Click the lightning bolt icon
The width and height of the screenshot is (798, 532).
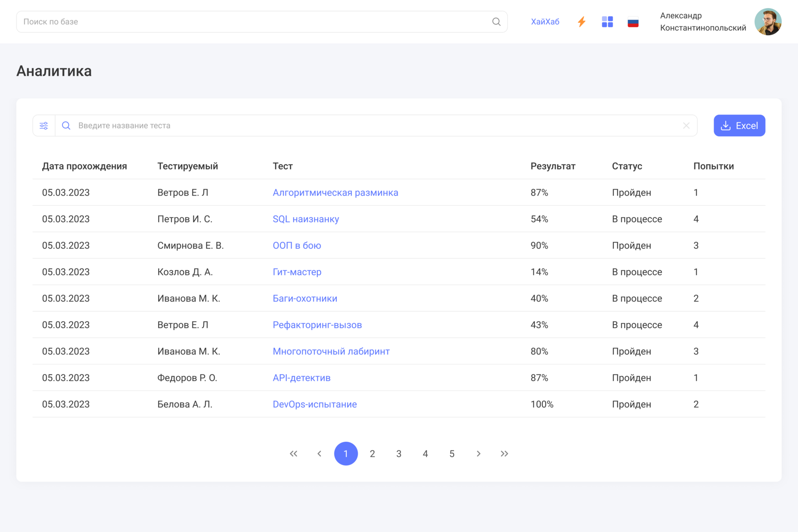point(581,22)
